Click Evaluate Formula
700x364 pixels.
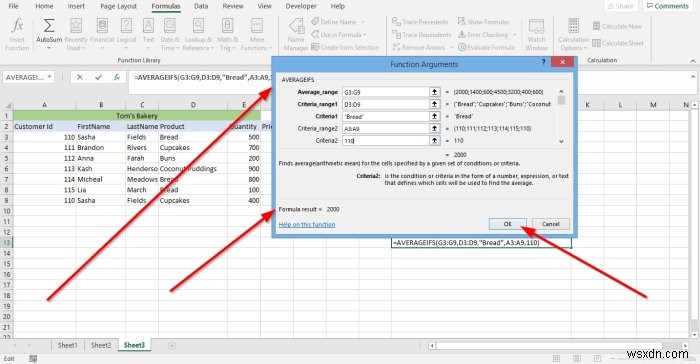click(486, 47)
